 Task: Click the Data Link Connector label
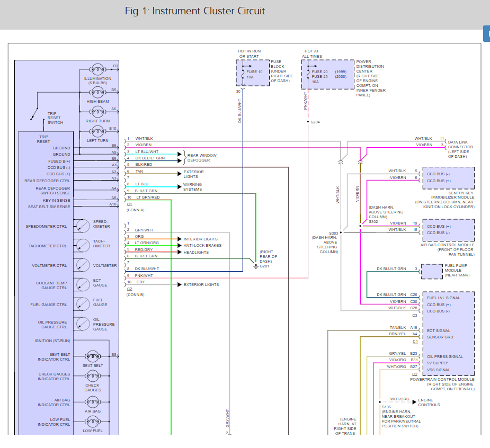coord(460,149)
